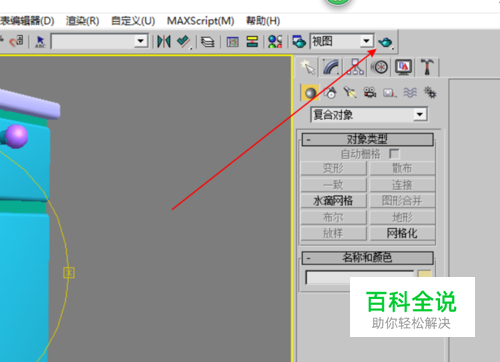Image resolution: width=500 pixels, height=362 pixels.
Task: Toggle the spinner snap magnet icon
Action: point(16,42)
